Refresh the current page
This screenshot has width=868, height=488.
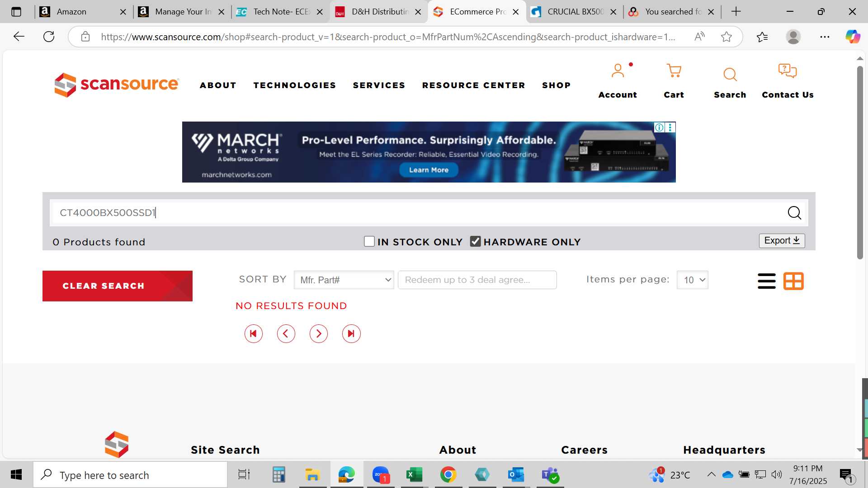click(49, 37)
